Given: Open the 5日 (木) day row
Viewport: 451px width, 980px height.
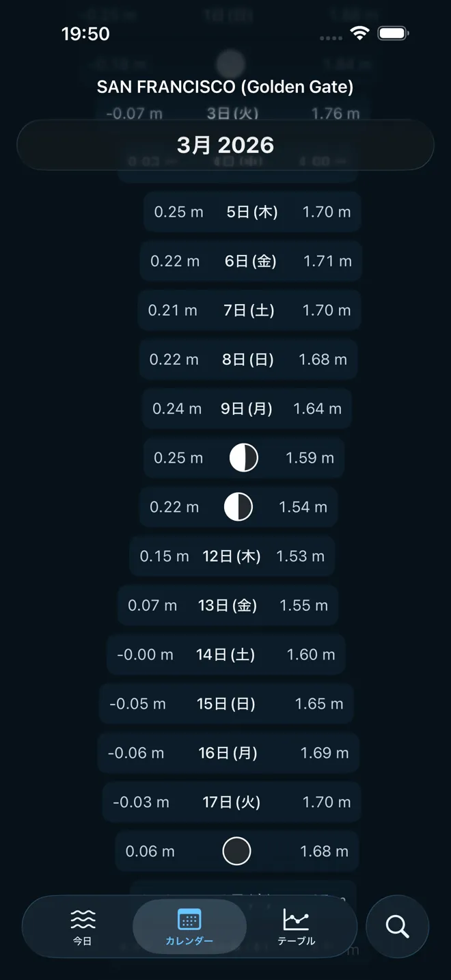Looking at the screenshot, I should 251,212.
